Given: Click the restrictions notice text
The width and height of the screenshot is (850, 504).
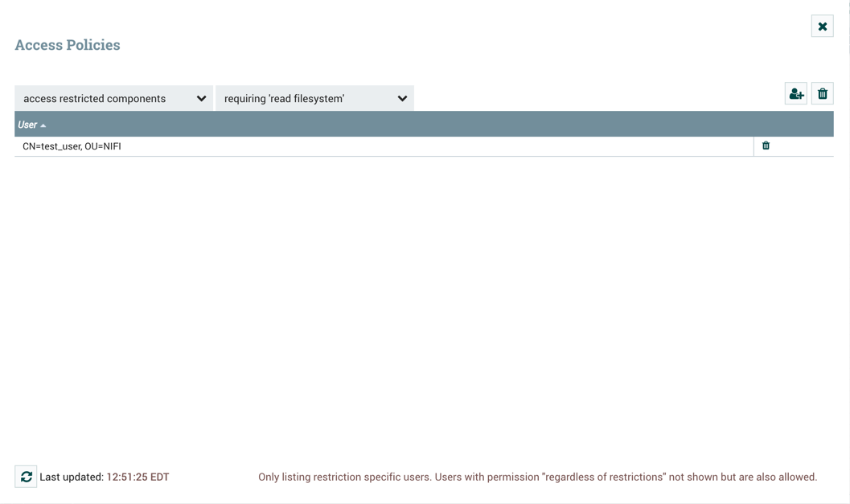Looking at the screenshot, I should point(537,476).
